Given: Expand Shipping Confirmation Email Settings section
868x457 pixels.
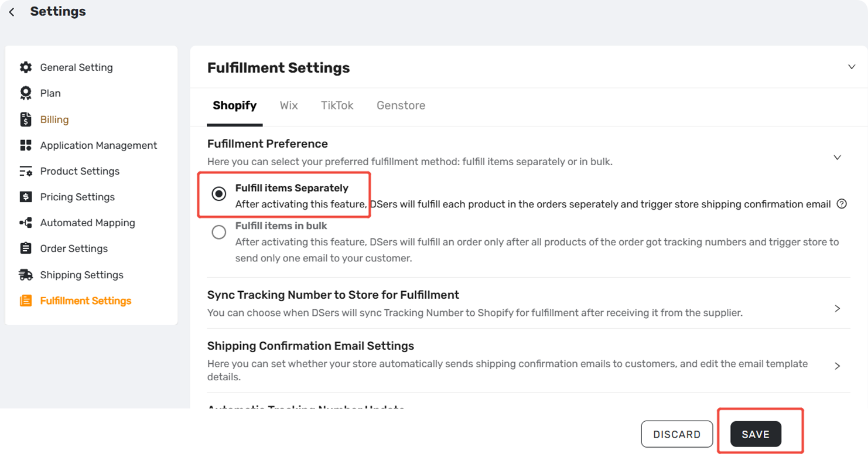Looking at the screenshot, I should pyautogui.click(x=838, y=366).
